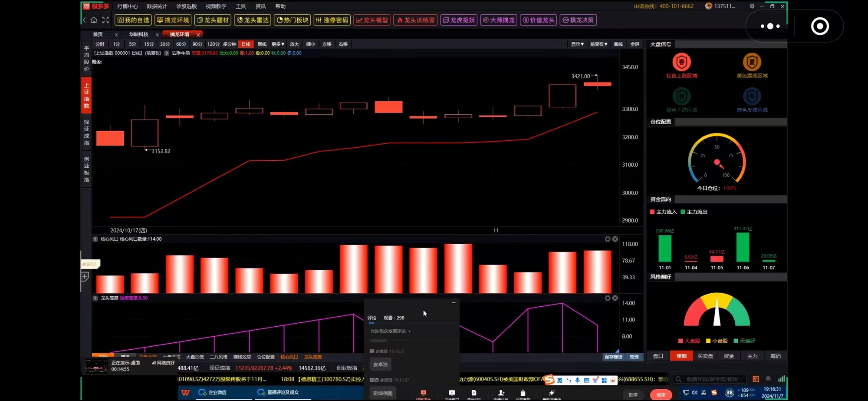Close the 龙头高度 indicator panel
The height and width of the screenshot is (401, 868).
coord(615,298)
